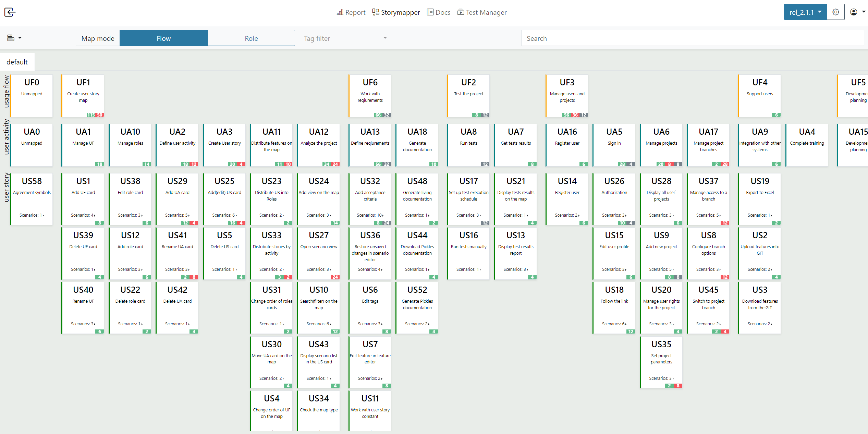Open UF1 Create user story map card
Viewport: 868px width, 434px height.
[x=83, y=96]
